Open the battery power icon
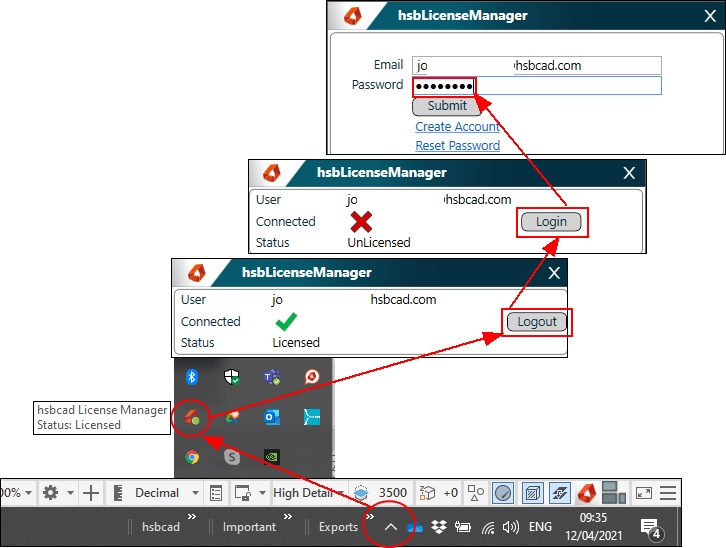 [463, 527]
